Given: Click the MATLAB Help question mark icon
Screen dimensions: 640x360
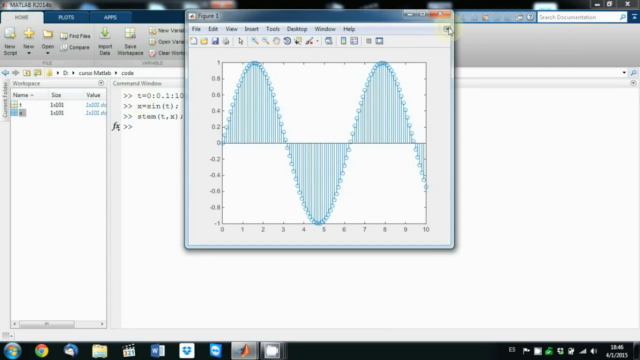Looking at the screenshot, I should click(x=530, y=17).
